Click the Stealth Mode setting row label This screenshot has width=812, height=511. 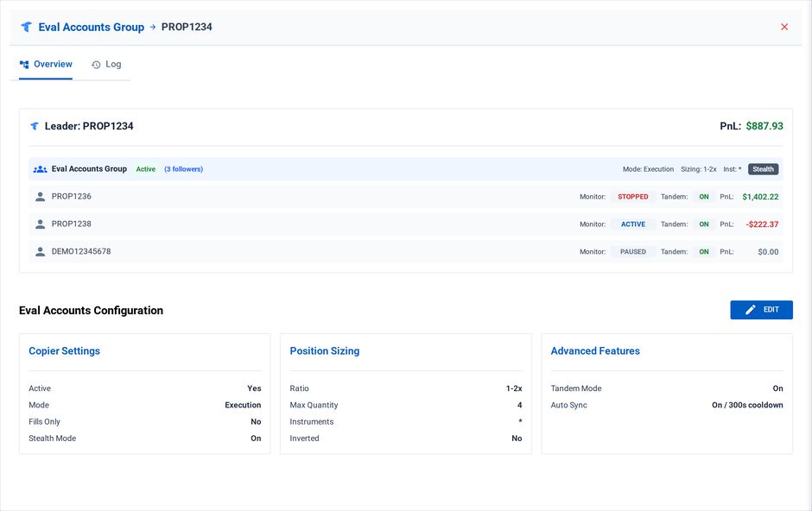coord(53,438)
